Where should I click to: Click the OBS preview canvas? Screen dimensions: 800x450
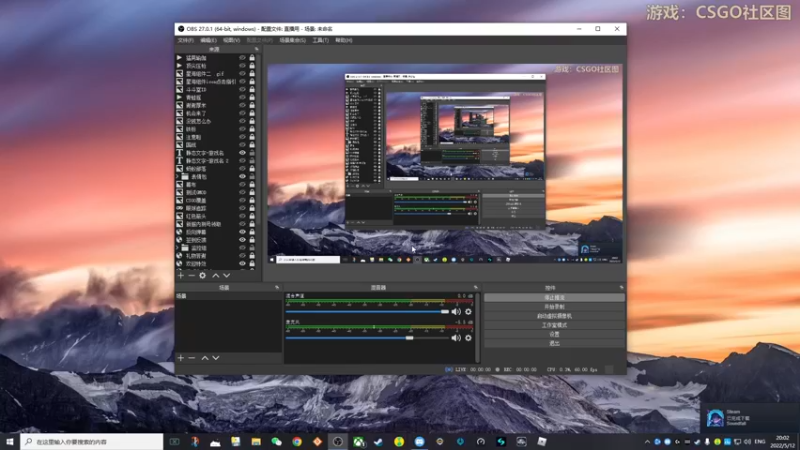click(445, 163)
